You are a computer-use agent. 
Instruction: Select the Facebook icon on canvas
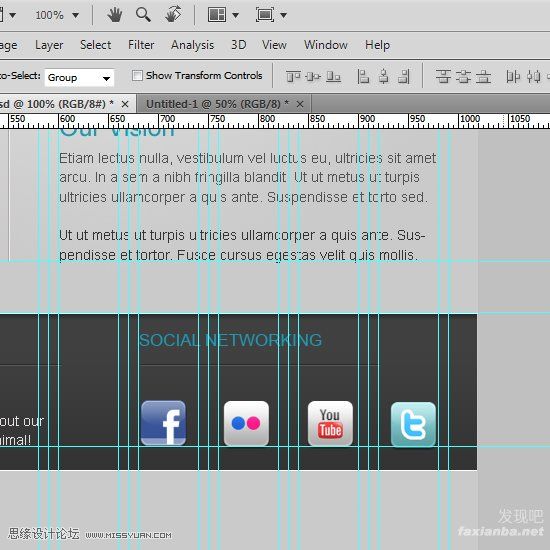(x=163, y=423)
